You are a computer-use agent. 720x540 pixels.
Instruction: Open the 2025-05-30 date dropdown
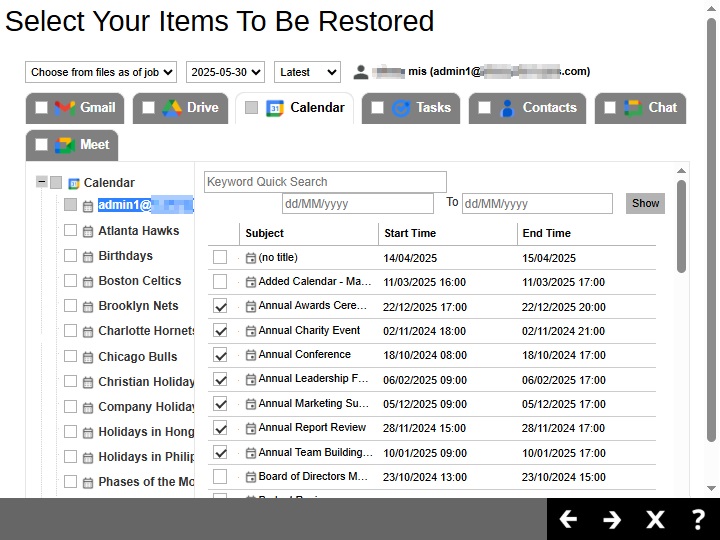225,72
